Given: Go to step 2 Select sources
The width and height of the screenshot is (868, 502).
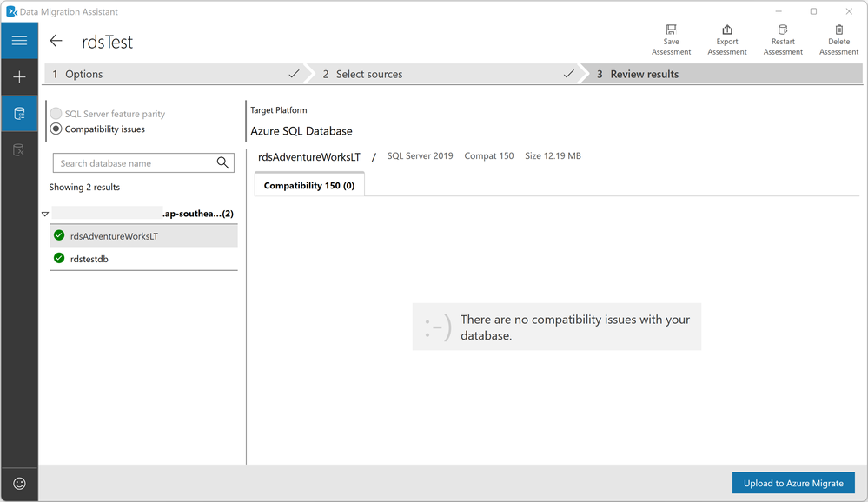Looking at the screenshot, I should [446, 74].
